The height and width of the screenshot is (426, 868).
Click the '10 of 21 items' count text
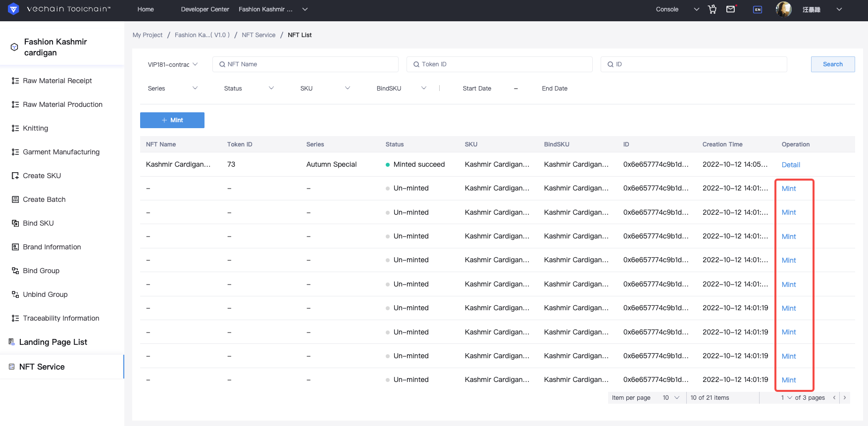710,398
